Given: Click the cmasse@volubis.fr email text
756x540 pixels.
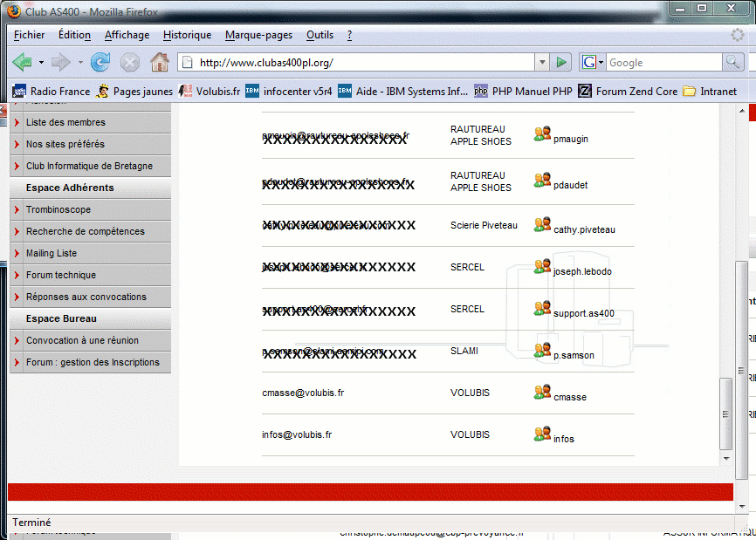Looking at the screenshot, I should click(303, 393).
